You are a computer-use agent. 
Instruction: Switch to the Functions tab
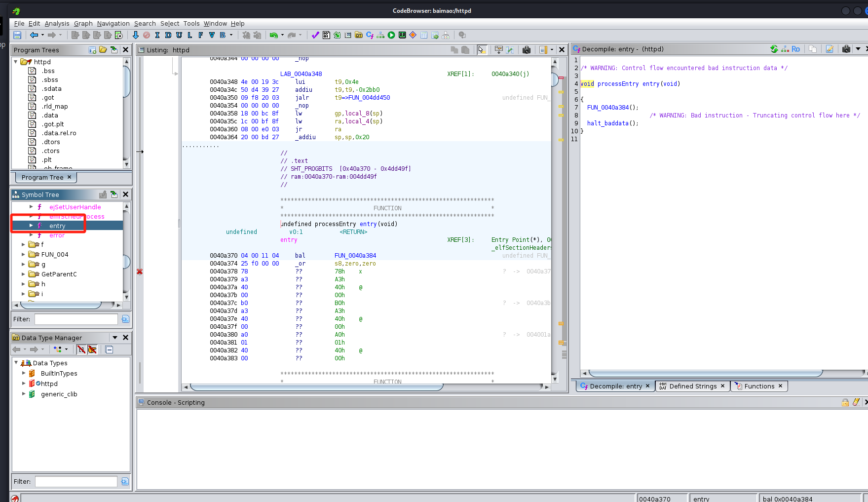[x=759, y=386]
